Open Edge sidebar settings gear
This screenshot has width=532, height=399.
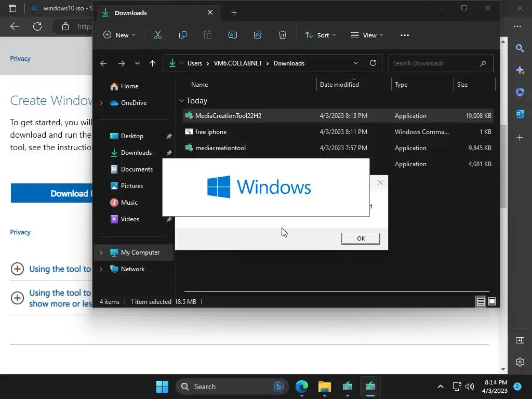pos(520,362)
